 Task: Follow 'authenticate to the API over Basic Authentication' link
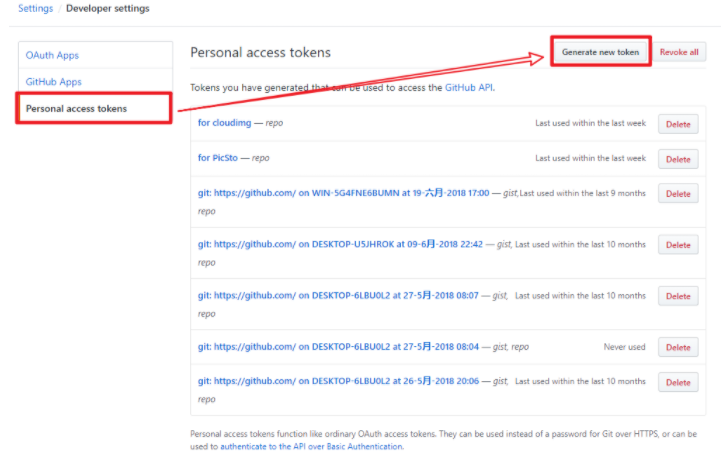pyautogui.click(x=311, y=446)
